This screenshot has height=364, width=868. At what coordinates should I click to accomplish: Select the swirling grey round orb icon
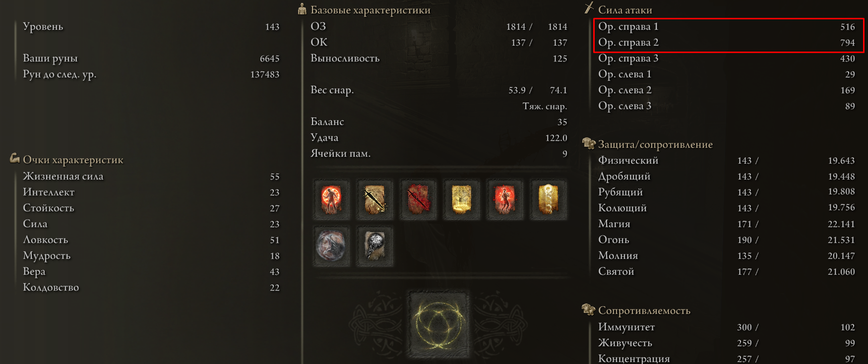(x=331, y=246)
